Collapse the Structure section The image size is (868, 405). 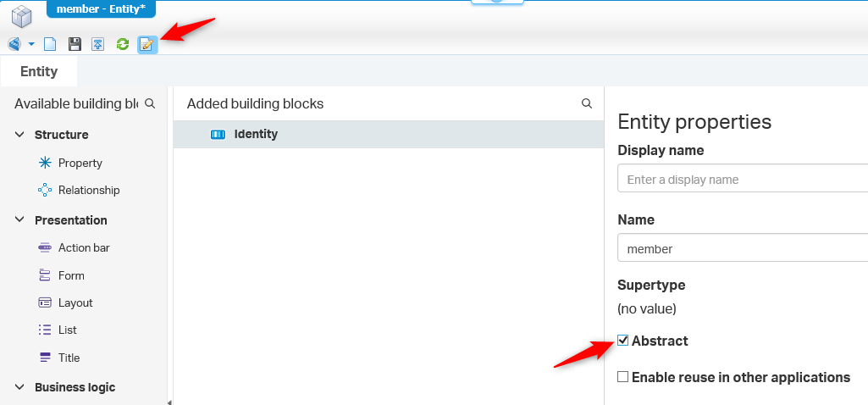pos(19,135)
